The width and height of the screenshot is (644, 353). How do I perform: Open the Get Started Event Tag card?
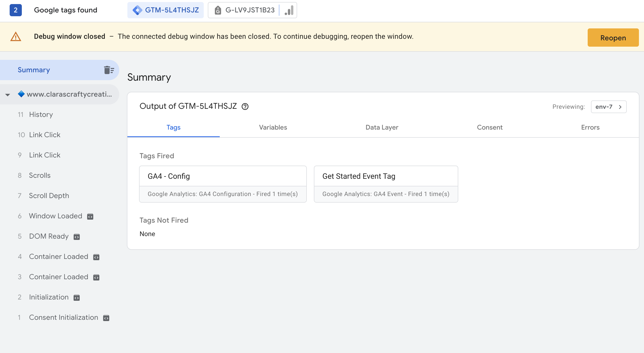(386, 184)
